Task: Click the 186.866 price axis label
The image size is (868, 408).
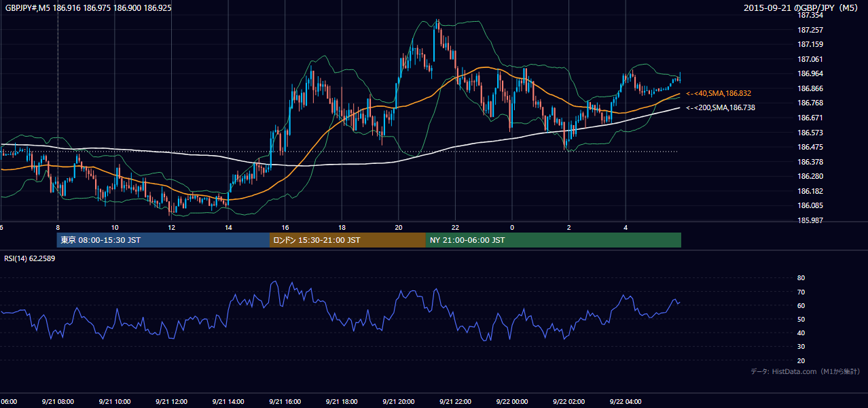Action: 810,88
